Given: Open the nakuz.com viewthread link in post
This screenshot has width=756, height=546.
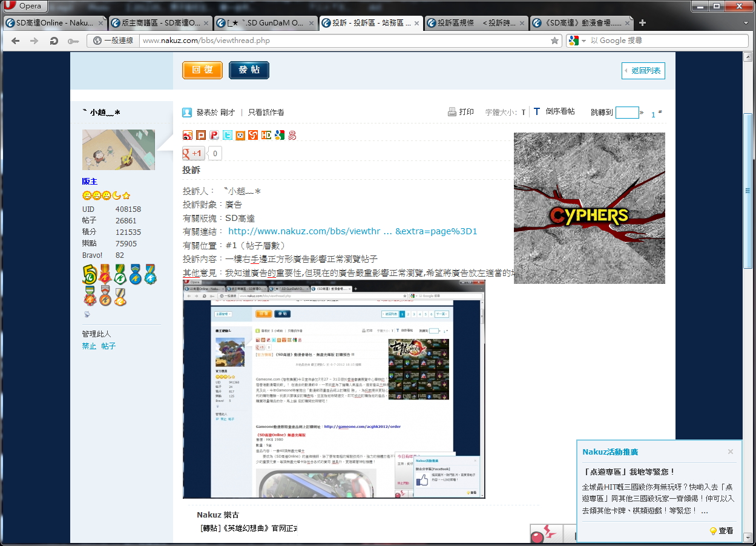Looking at the screenshot, I should (x=352, y=231).
